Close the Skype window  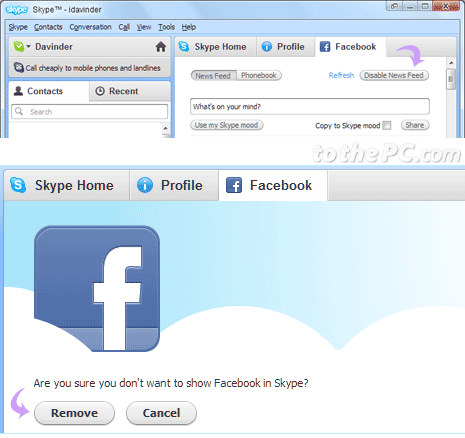[x=446, y=6]
